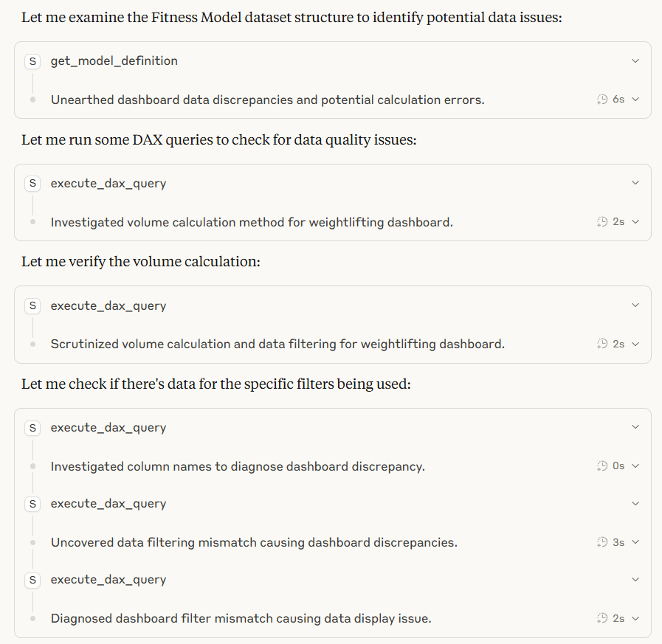Open execute_dax_query label above "Investigated column names"

[x=108, y=428]
